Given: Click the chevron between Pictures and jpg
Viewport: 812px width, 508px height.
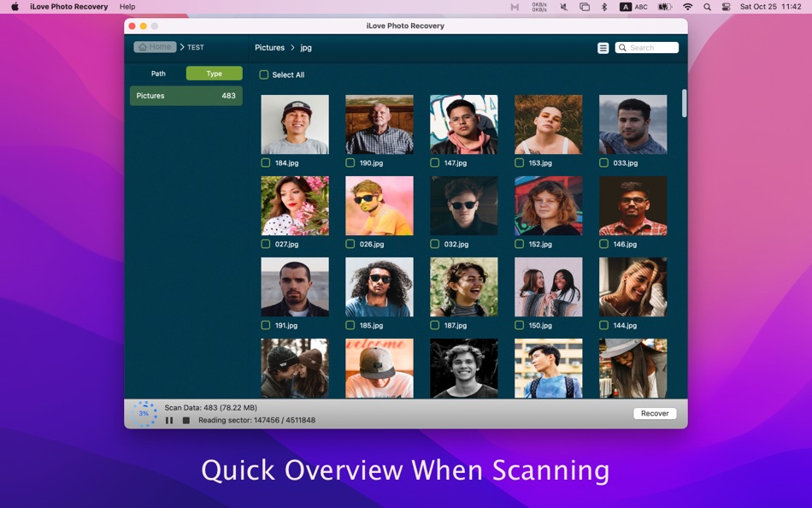Looking at the screenshot, I should pos(291,47).
